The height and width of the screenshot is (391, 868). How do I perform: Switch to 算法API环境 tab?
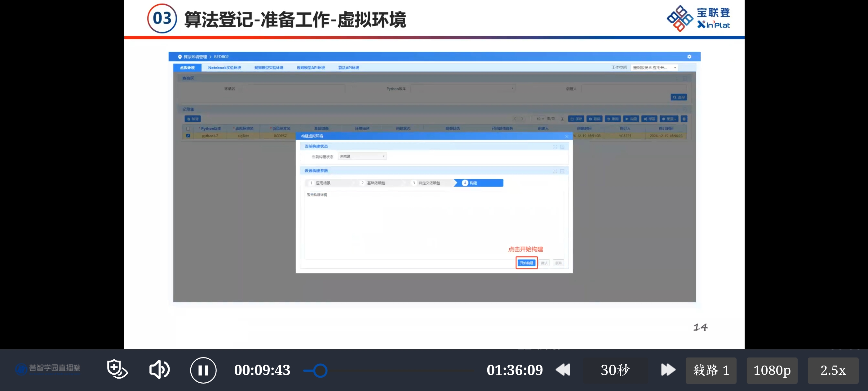click(x=348, y=68)
